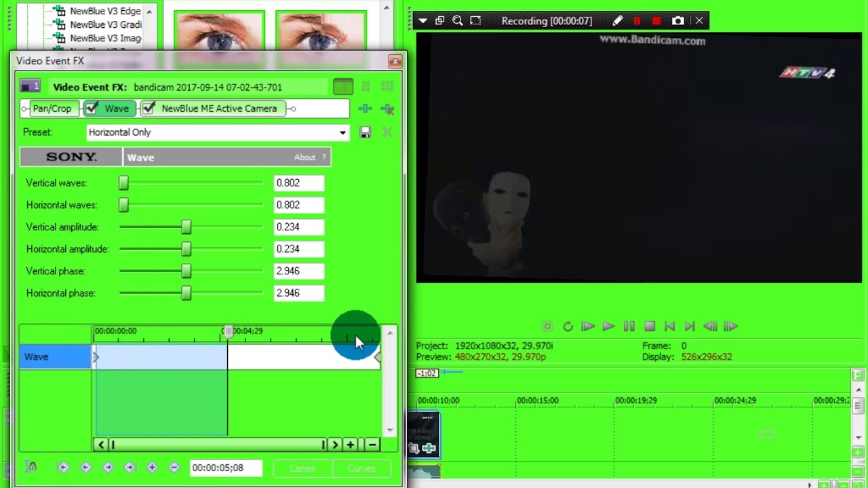Zoom out the keyframe timeline with minus button

pyautogui.click(x=372, y=445)
